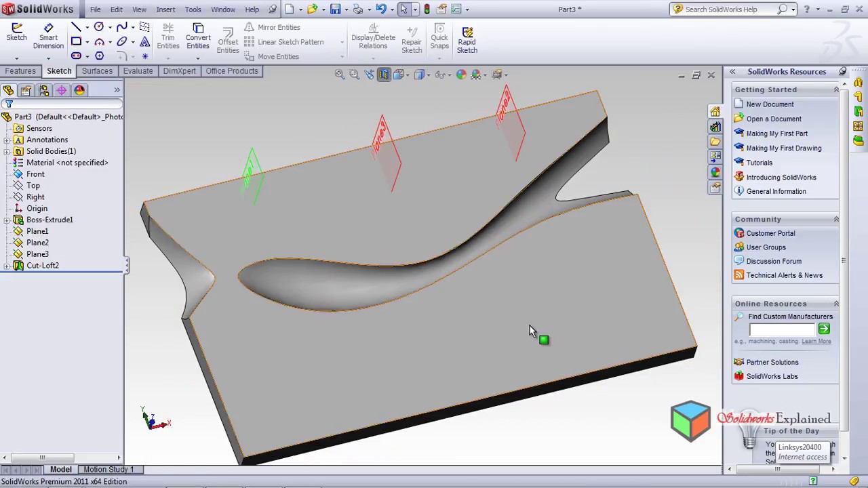Open PropertyManager tab icon

26,90
